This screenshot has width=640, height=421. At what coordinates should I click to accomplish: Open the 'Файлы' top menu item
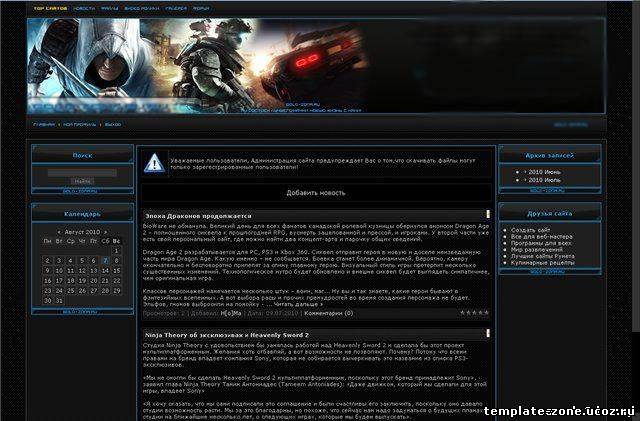pos(109,8)
